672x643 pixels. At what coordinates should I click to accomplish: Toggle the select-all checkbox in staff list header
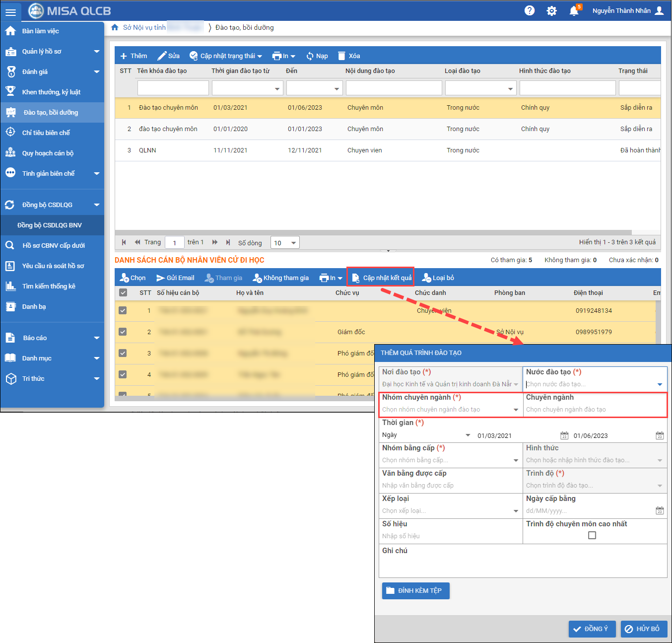(123, 293)
